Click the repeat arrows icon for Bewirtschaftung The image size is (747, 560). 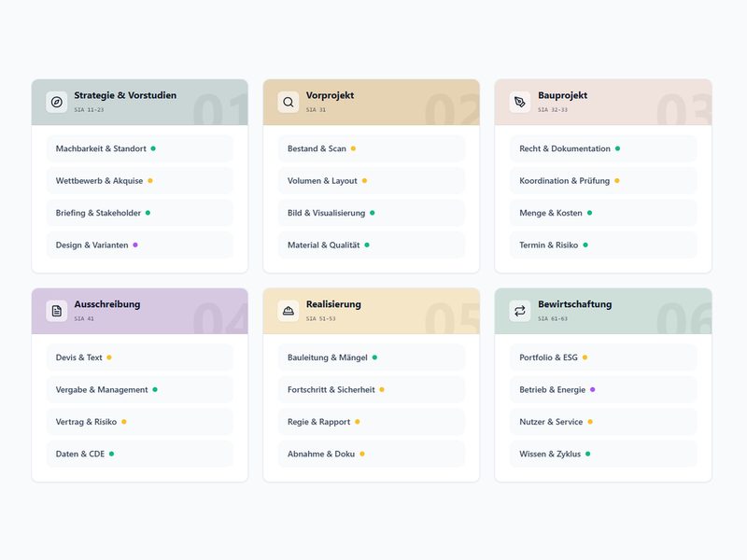click(x=520, y=311)
